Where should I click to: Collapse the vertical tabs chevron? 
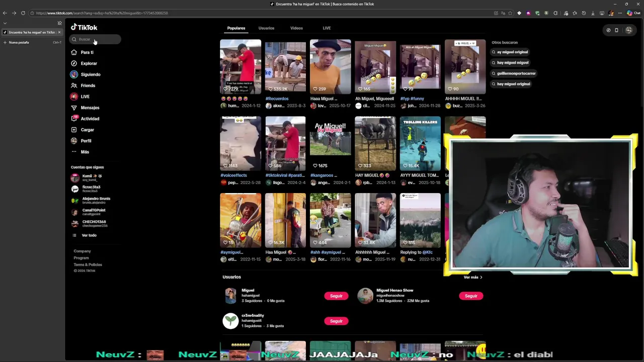(x=5, y=23)
